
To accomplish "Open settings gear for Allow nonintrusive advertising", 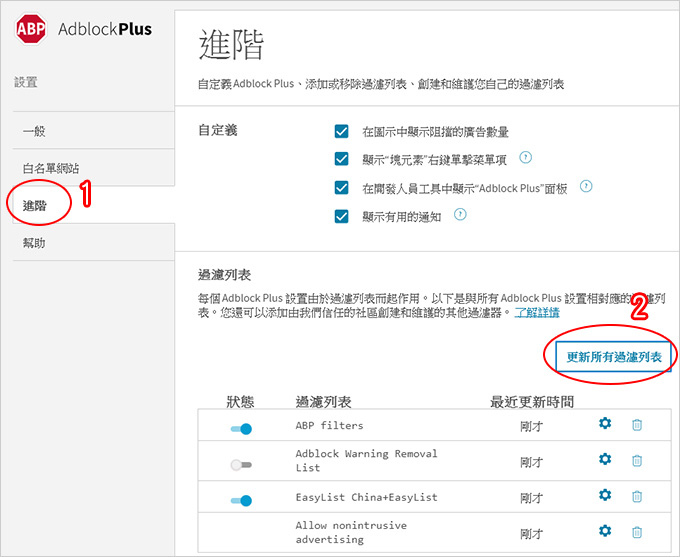I will point(605,531).
